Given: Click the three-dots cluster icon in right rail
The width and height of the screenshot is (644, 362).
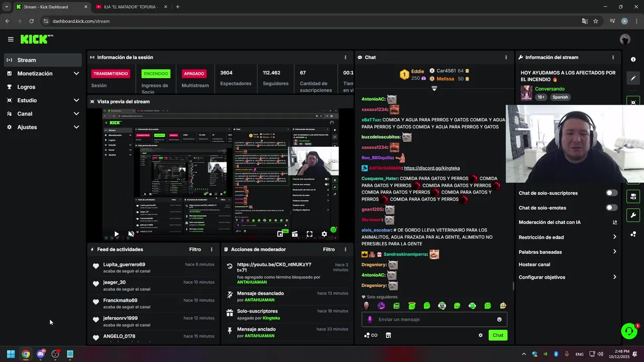Looking at the screenshot, I should tap(633, 234).
